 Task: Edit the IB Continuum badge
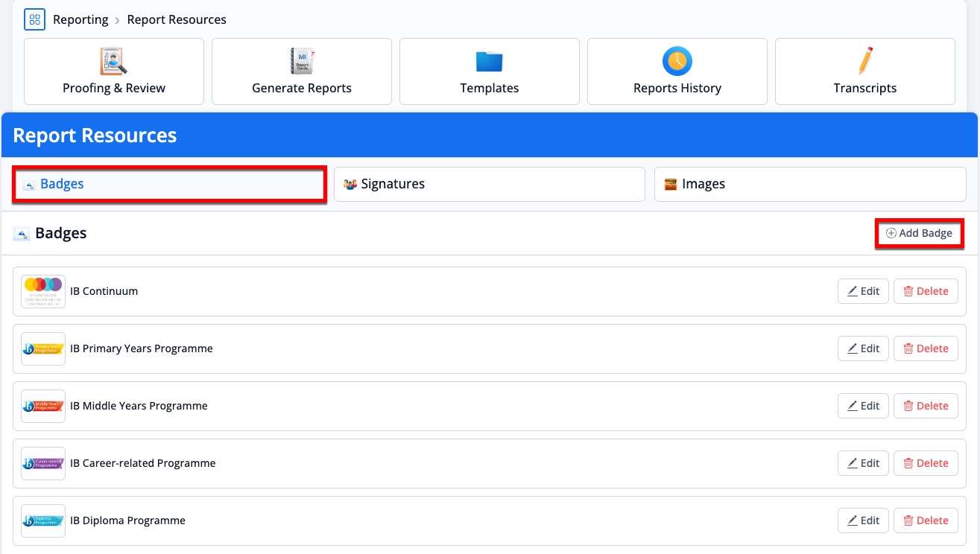point(863,291)
